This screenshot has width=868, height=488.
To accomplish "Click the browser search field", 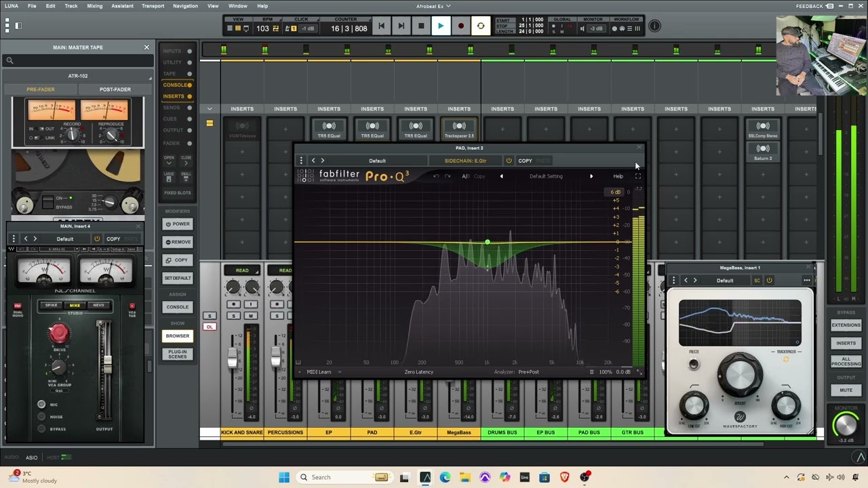I will pyautogui.click(x=78, y=60).
